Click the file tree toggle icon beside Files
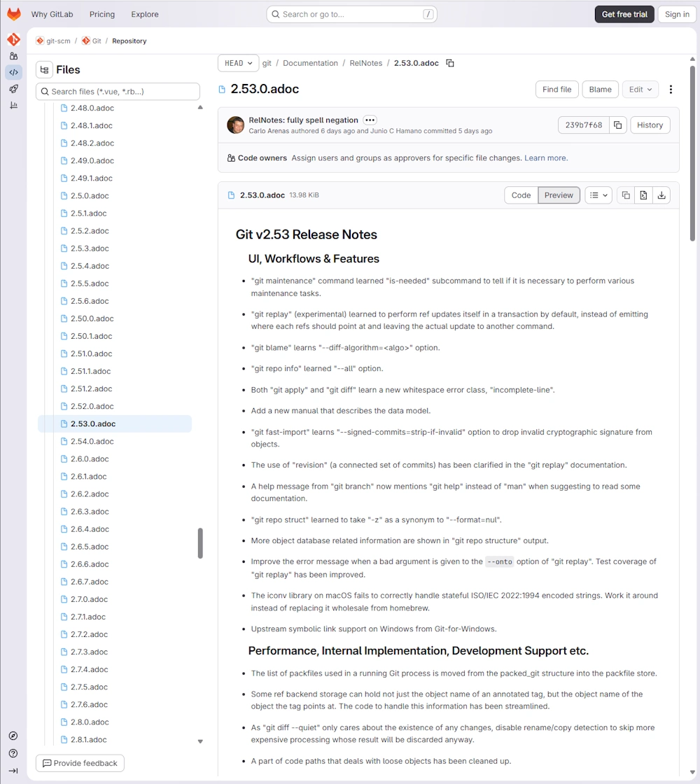 pos(45,70)
